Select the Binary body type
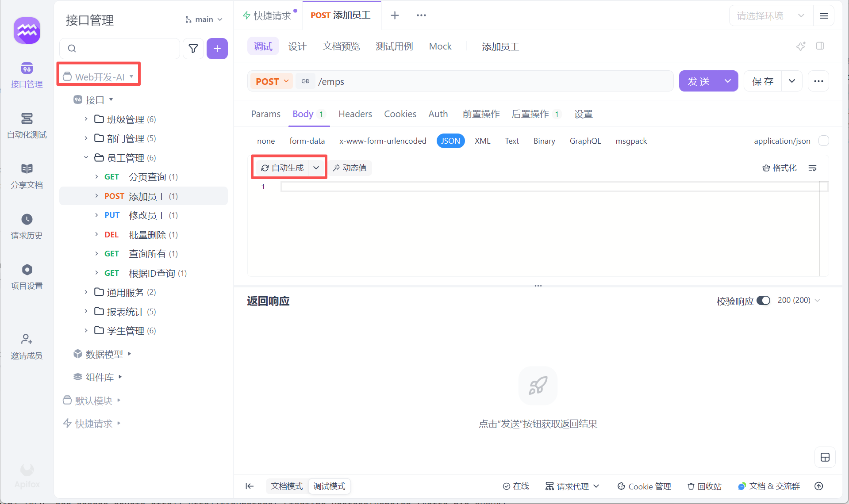Screen dimensions: 849x504 coord(544,141)
